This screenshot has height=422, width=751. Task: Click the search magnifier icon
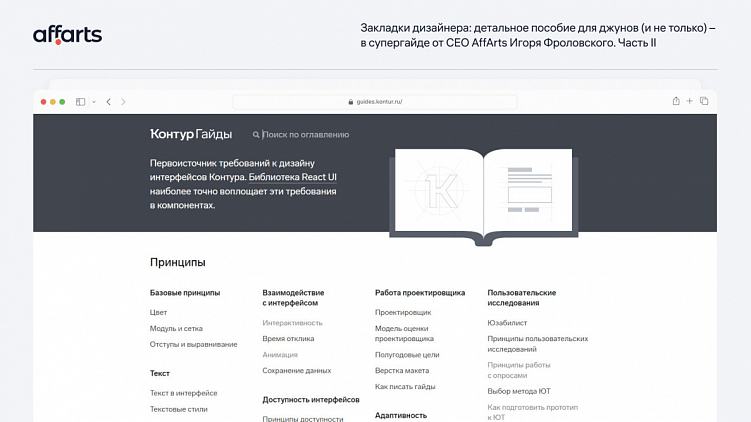pyautogui.click(x=256, y=135)
